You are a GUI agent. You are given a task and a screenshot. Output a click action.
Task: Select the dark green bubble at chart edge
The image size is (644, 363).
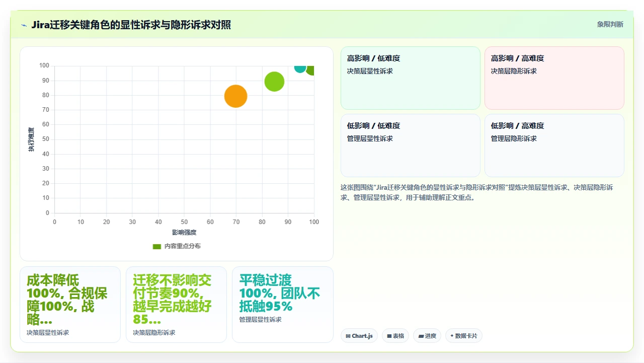pos(310,69)
